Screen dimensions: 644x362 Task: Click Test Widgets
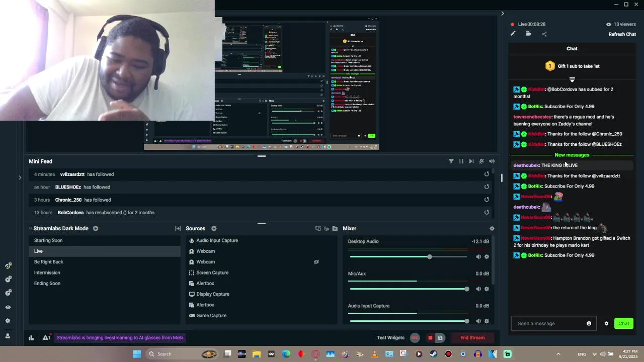pyautogui.click(x=390, y=338)
